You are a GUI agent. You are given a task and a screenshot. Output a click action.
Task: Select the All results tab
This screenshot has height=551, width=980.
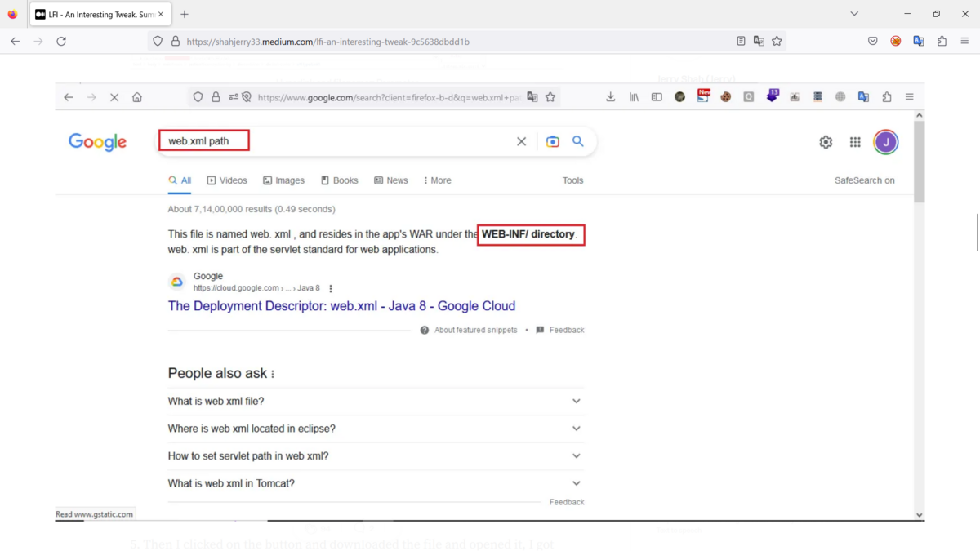180,180
